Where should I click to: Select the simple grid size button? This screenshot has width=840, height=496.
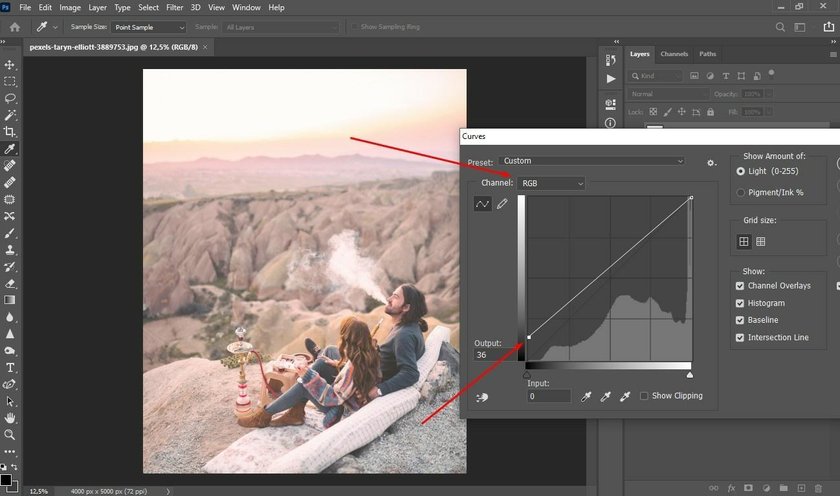(744, 242)
